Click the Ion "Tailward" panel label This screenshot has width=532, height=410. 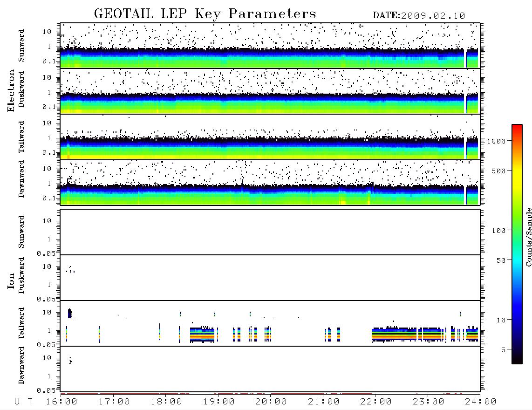21,323
